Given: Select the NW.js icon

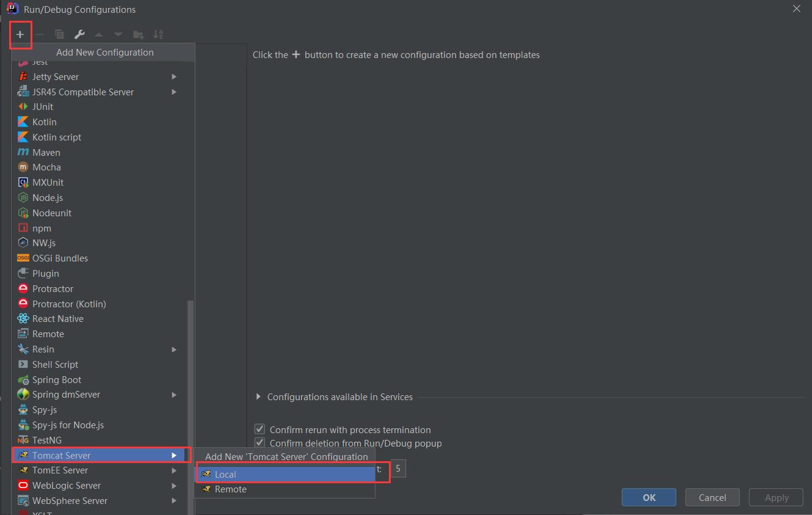Looking at the screenshot, I should [23, 243].
